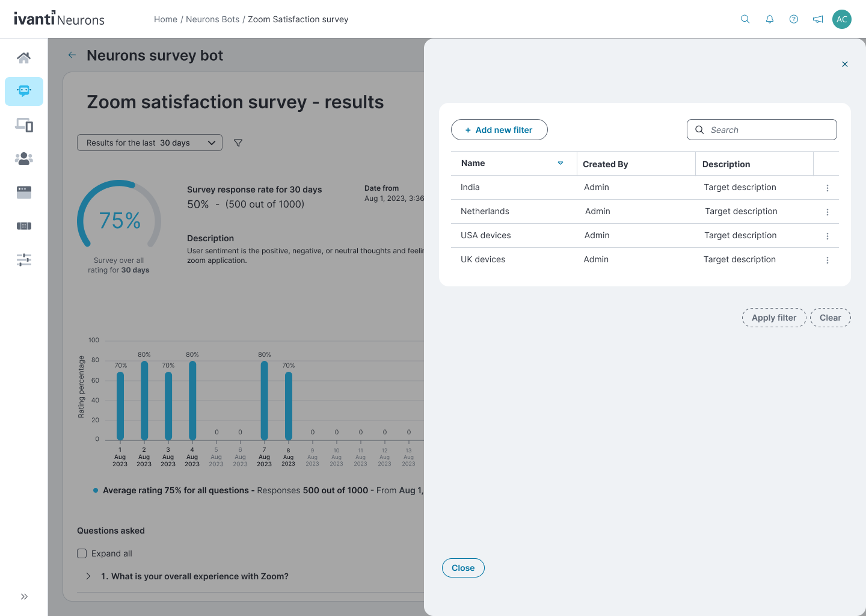The width and height of the screenshot is (866, 616).
Task: Open the sliders settings sidebar icon
Action: (24, 260)
